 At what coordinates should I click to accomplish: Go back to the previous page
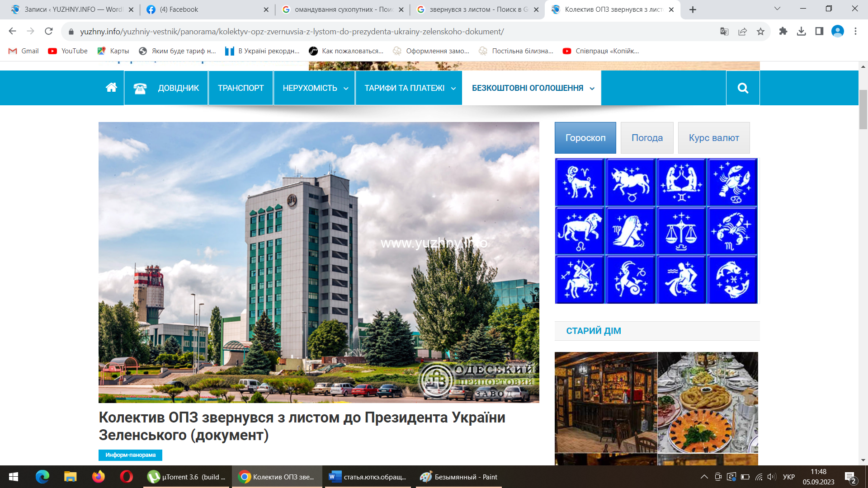pyautogui.click(x=13, y=31)
